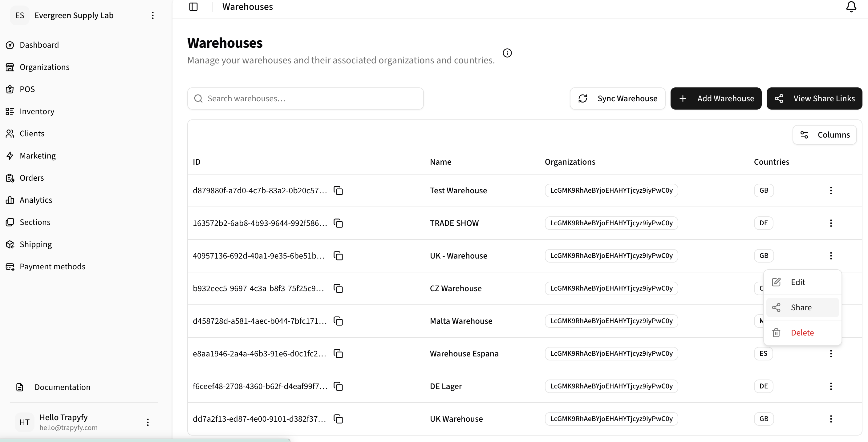
Task: Select the CZ Warehouse name
Action: point(456,288)
